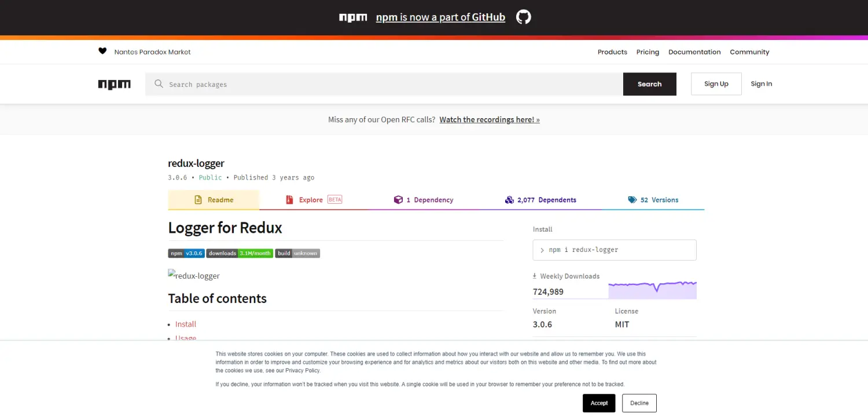Click the 'Logger for Redux' heading
The image size is (868, 417).
[225, 228]
